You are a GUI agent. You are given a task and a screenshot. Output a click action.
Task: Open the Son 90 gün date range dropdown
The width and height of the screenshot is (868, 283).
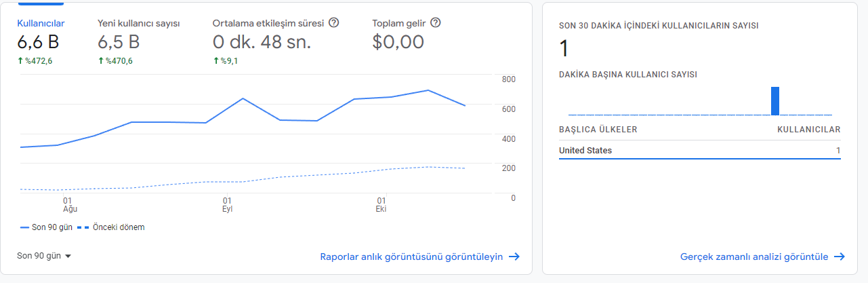click(45, 256)
